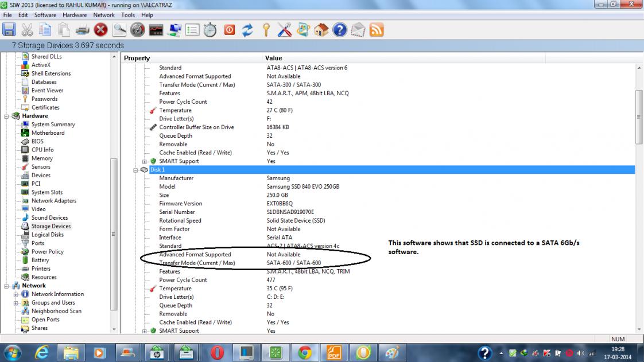Open Google Chrome from the taskbar
This screenshot has height=362, width=644.
tap(305, 352)
